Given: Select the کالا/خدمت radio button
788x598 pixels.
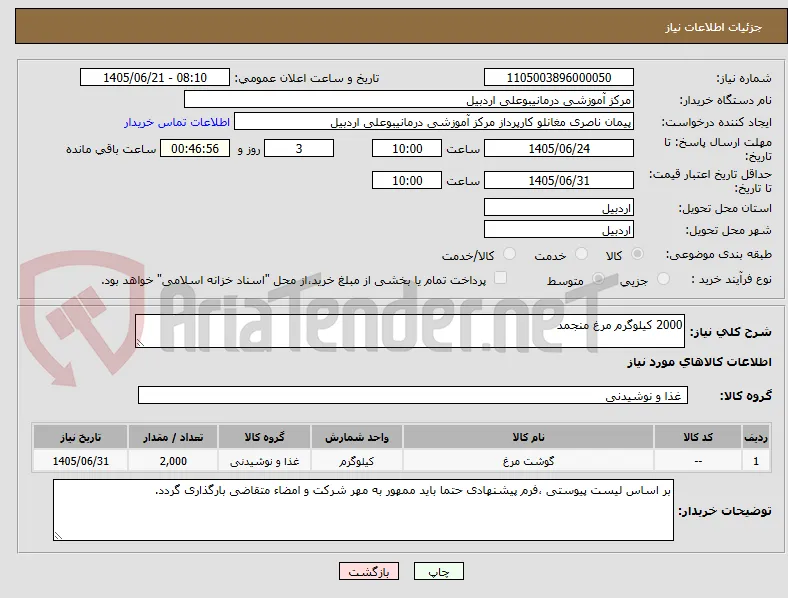Looking at the screenshot, I should pyautogui.click(x=510, y=254).
